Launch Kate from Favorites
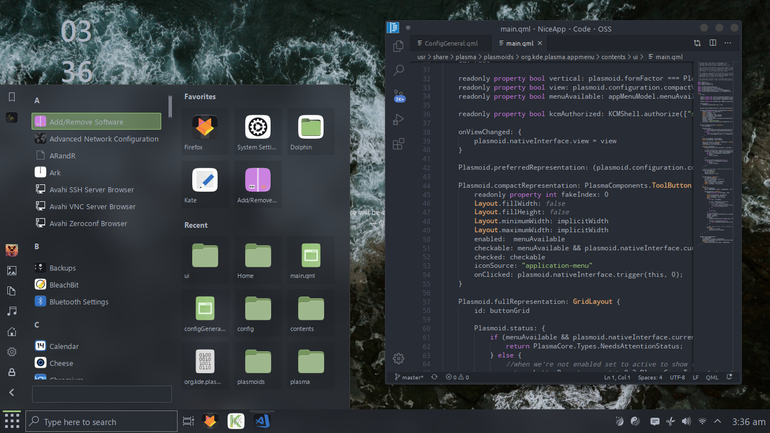Screen dimensions: 770x433 click(x=205, y=185)
